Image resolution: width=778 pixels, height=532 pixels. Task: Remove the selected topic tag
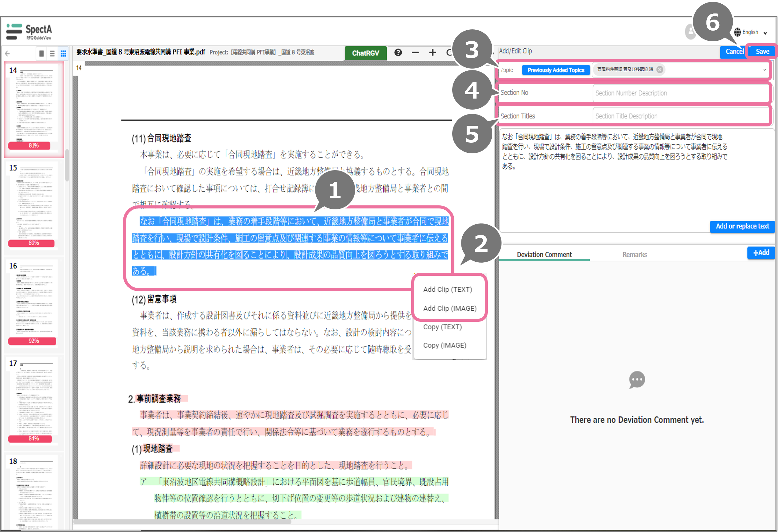coord(660,69)
